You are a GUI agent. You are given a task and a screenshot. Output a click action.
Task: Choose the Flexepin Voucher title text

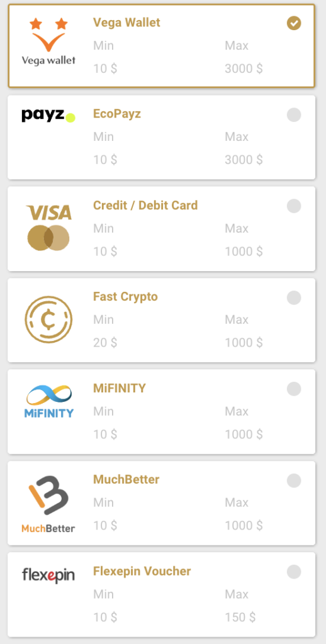142,571
